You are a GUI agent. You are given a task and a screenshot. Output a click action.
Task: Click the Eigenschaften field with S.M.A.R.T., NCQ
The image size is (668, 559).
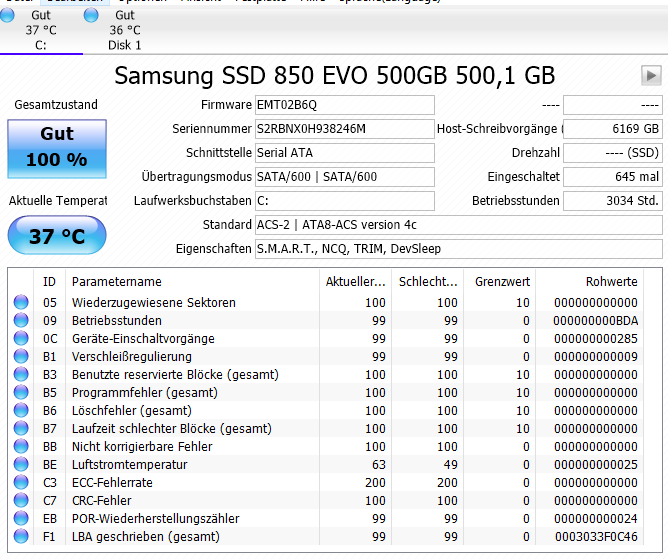459,248
